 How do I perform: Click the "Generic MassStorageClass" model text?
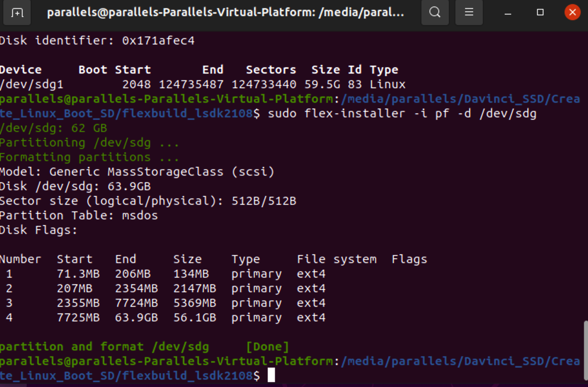click(136, 172)
